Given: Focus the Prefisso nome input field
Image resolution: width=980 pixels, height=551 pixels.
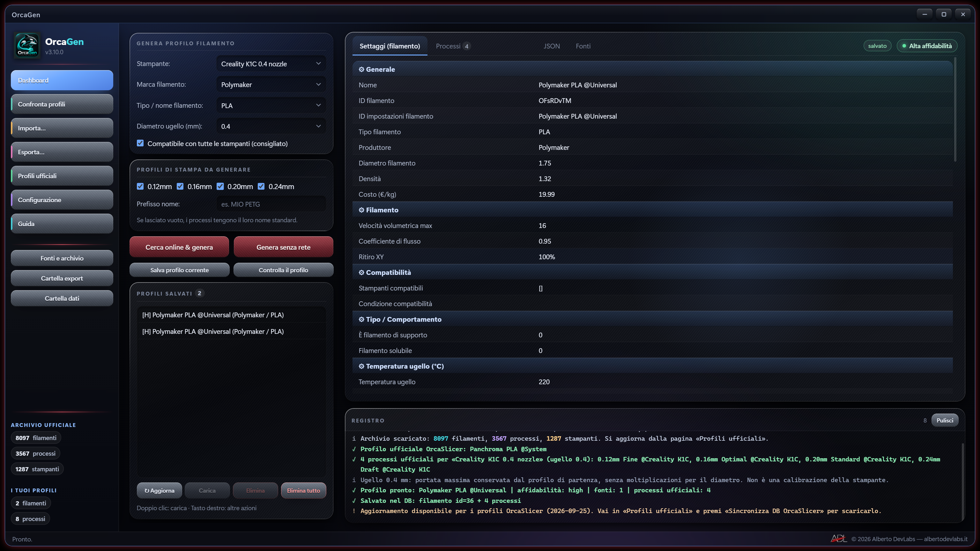Looking at the screenshot, I should click(x=271, y=204).
